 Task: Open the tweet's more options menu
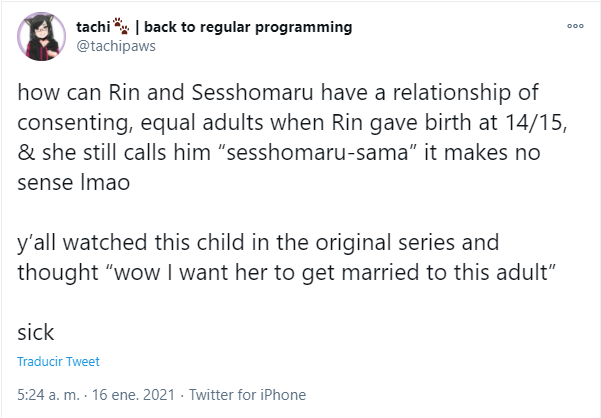(574, 27)
